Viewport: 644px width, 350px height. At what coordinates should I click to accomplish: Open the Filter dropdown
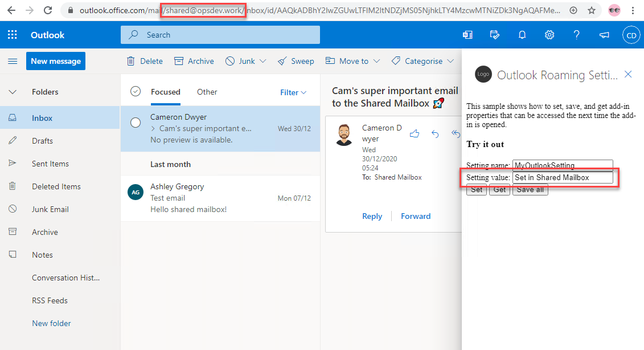pyautogui.click(x=293, y=92)
